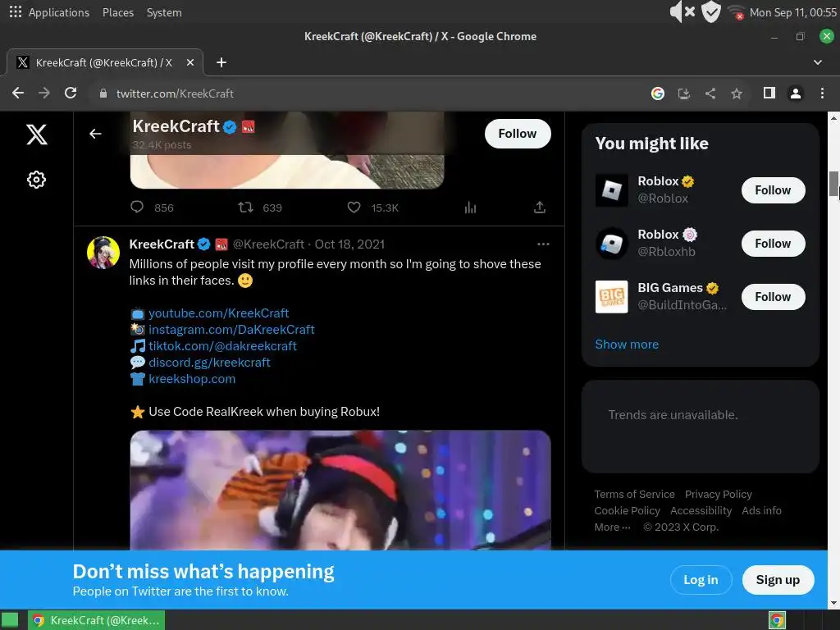Viewport: 840px width, 630px height.
Task: Click the post date Oct 18, 2021
Action: (x=349, y=244)
